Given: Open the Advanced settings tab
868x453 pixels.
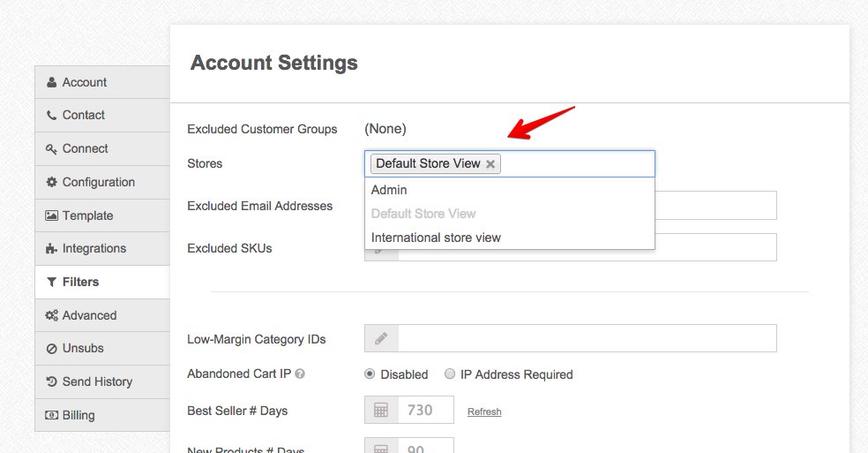Looking at the screenshot, I should [x=89, y=315].
